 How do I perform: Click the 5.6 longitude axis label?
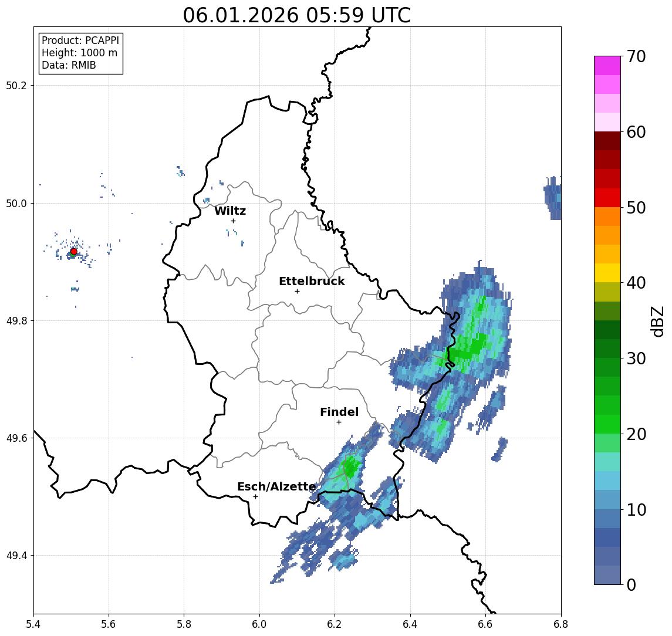109,624
